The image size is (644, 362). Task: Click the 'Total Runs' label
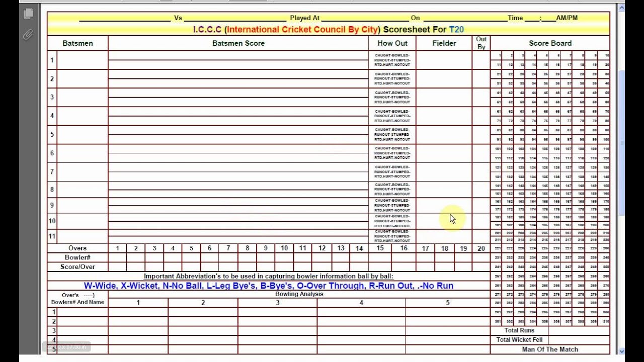519,330
